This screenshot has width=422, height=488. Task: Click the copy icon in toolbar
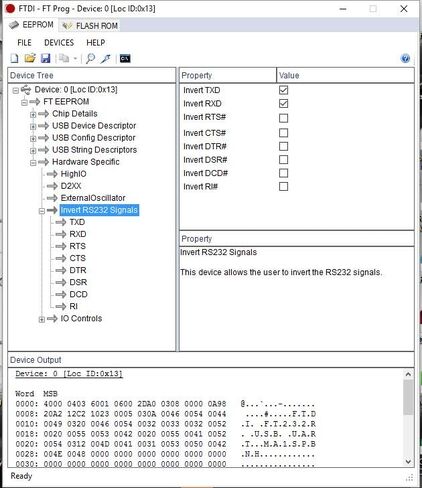[64, 58]
